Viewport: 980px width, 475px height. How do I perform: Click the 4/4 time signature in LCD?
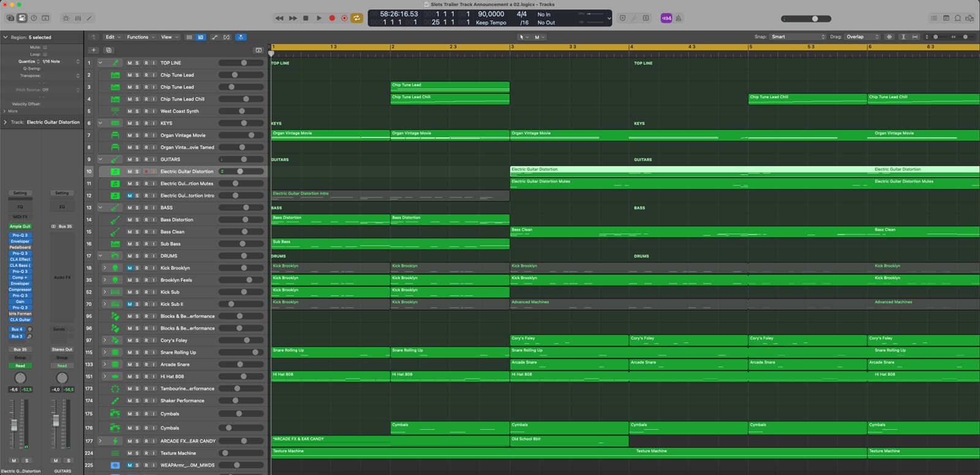point(522,14)
